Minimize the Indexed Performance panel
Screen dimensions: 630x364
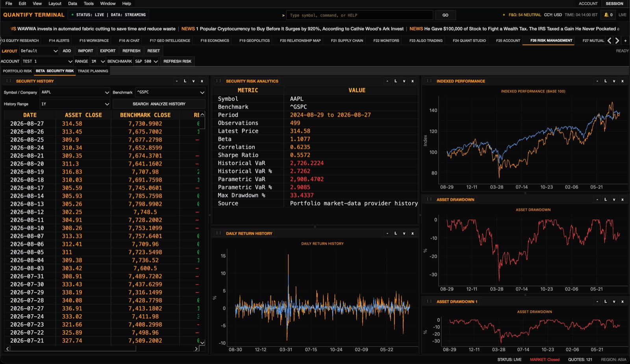pos(597,81)
